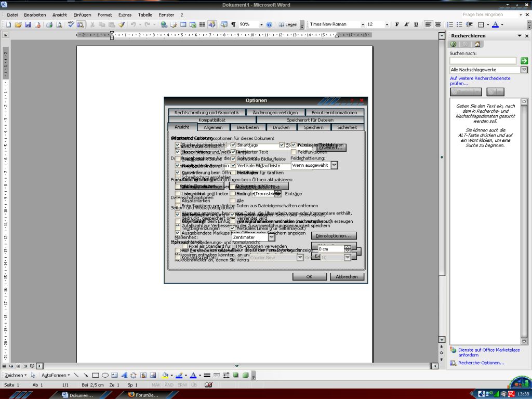
Task: Click Dienste auf Office Marketplace anfordern link
Action: pyautogui.click(x=488, y=352)
